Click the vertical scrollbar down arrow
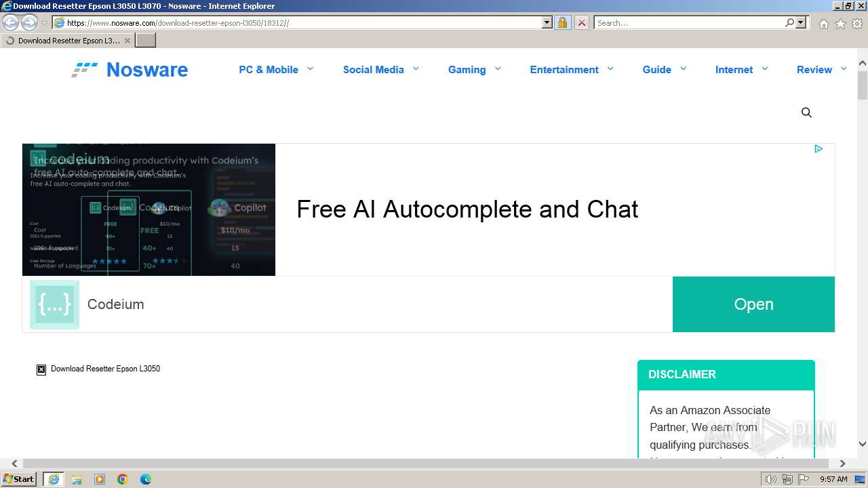Screen dimensions: 868x488 point(863,444)
